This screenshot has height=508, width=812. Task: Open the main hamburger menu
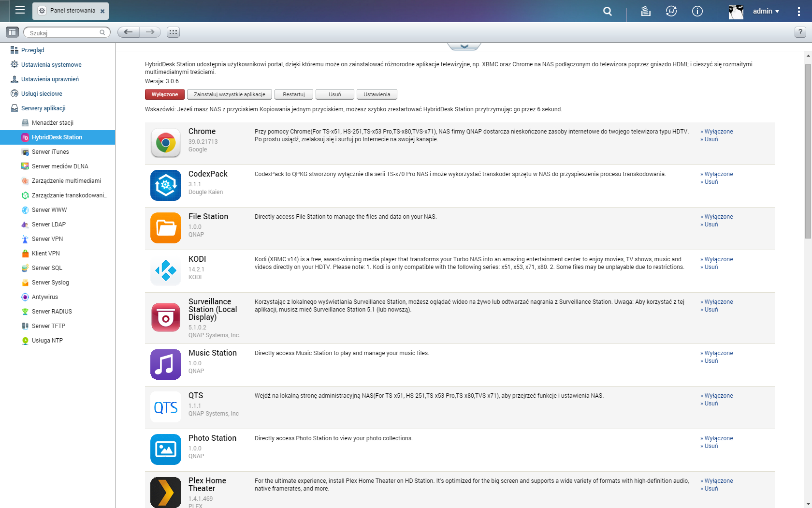coord(20,10)
